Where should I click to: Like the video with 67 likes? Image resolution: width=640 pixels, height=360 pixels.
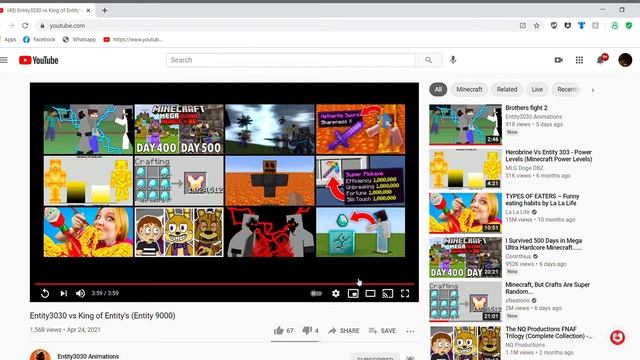[284, 331]
